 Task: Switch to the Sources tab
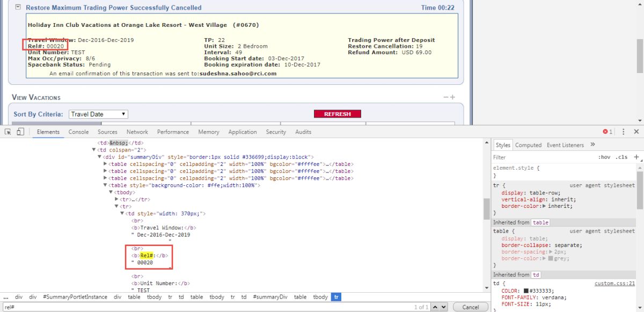(x=107, y=132)
